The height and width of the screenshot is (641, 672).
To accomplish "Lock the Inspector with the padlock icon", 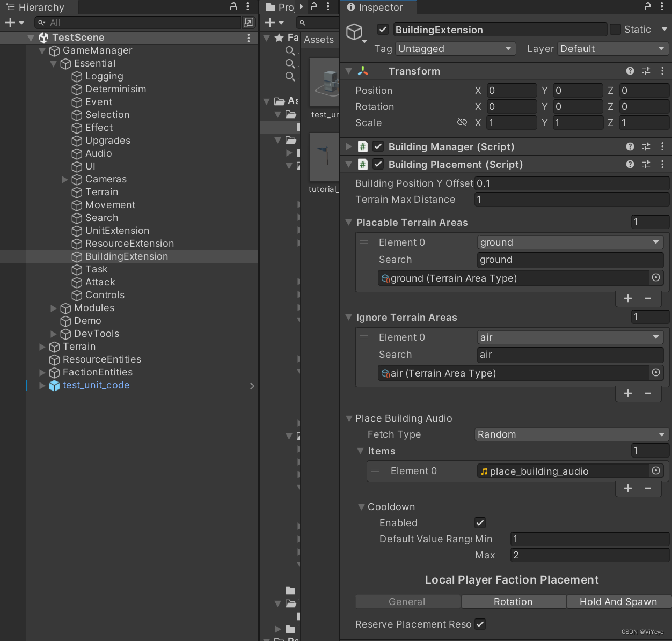I will click(x=647, y=7).
